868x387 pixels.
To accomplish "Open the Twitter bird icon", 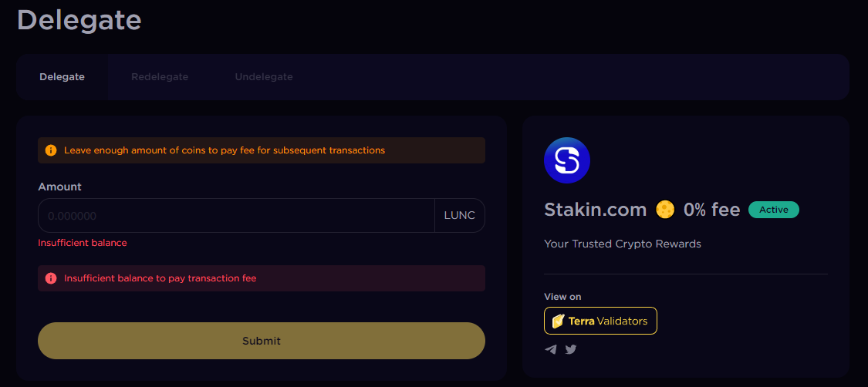I will [571, 349].
